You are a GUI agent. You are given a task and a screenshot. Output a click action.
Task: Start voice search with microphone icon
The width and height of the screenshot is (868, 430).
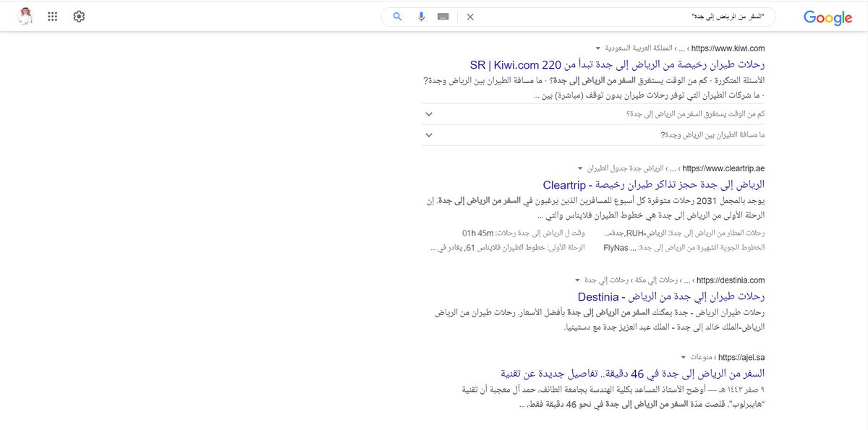click(421, 17)
